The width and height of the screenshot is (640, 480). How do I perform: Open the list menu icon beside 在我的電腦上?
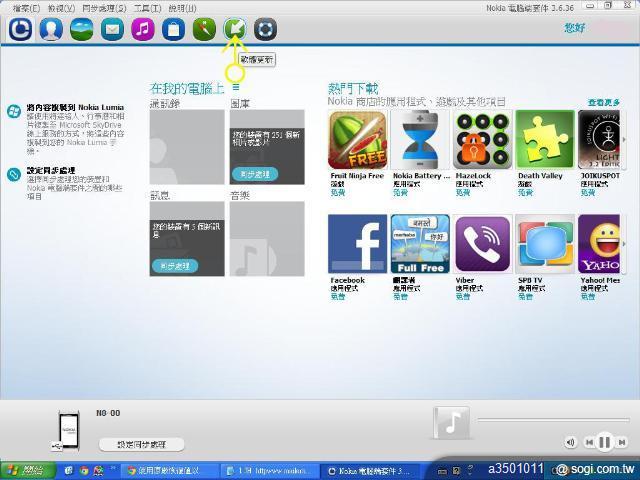pyautogui.click(x=236, y=87)
